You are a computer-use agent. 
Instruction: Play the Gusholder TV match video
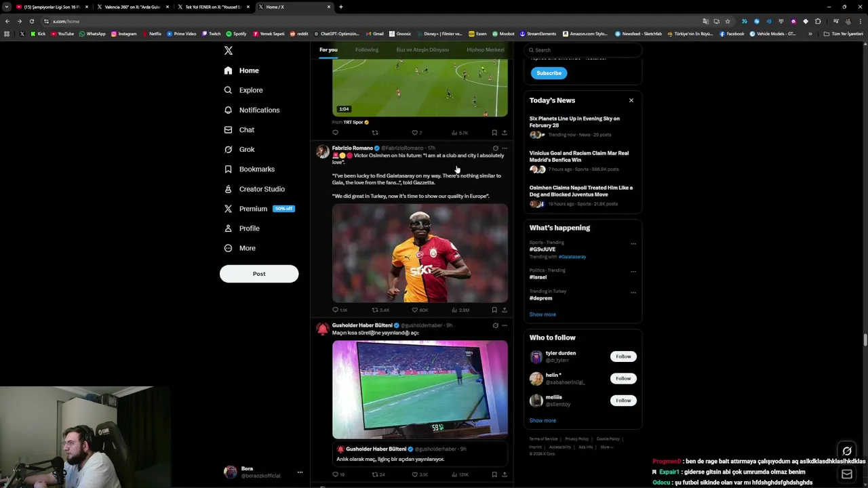coord(420,390)
